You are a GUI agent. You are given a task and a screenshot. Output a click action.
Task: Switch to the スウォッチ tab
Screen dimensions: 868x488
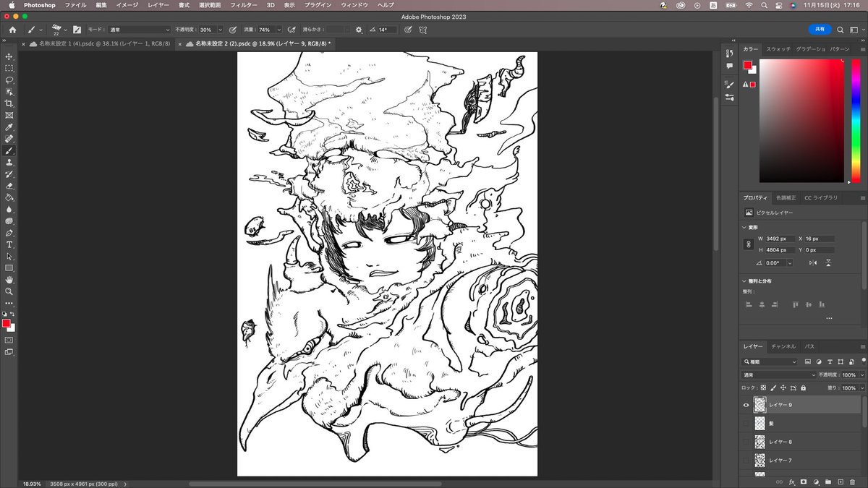tap(778, 49)
